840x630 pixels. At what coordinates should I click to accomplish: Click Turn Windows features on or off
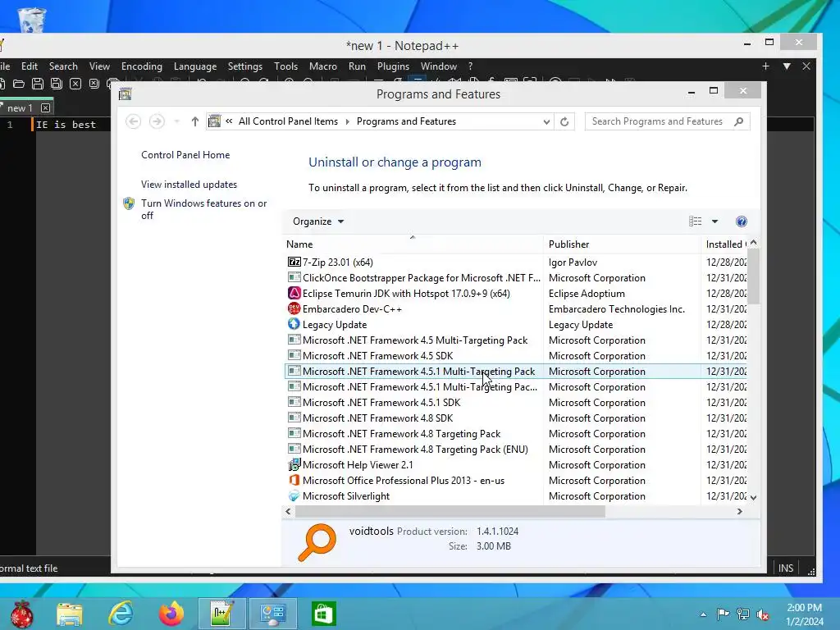pos(204,209)
